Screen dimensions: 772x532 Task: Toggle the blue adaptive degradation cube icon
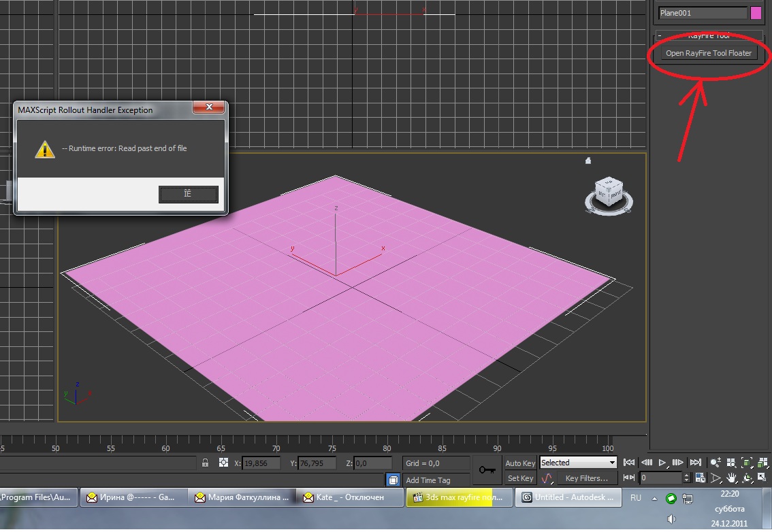tap(393, 480)
